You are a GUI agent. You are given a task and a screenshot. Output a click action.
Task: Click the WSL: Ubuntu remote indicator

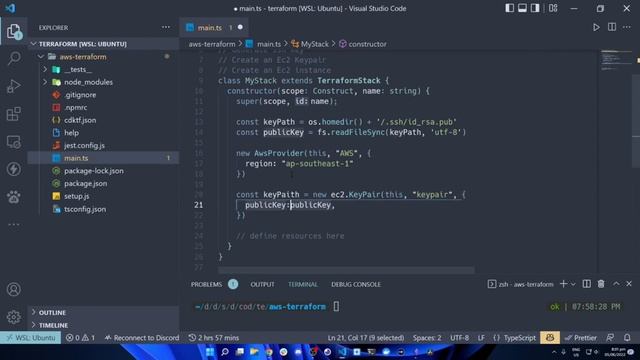(31, 338)
